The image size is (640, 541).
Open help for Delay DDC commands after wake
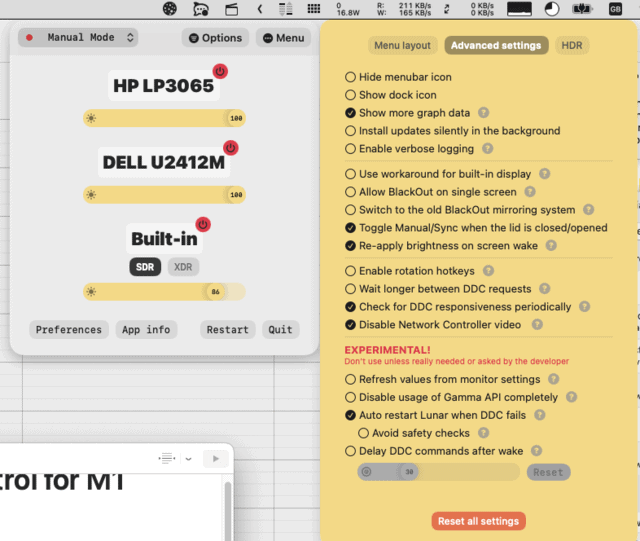(x=536, y=451)
